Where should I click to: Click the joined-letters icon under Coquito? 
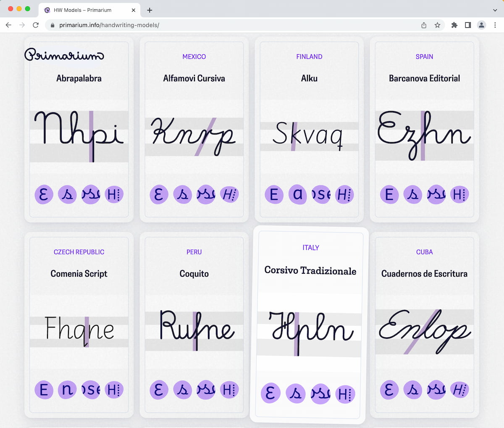coord(206,390)
